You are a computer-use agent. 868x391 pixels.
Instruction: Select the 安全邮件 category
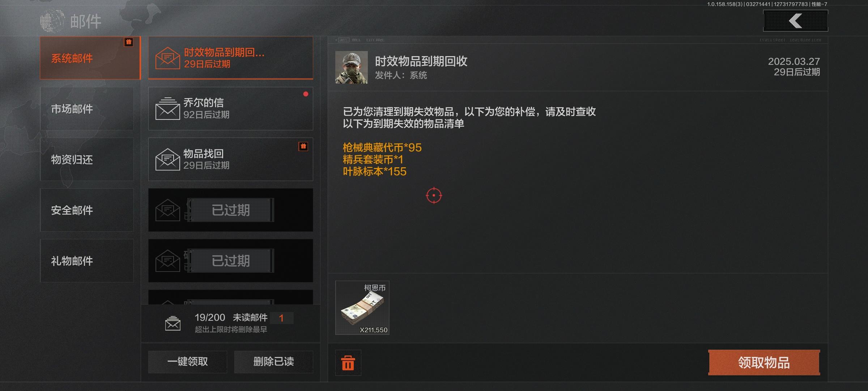pyautogui.click(x=87, y=210)
